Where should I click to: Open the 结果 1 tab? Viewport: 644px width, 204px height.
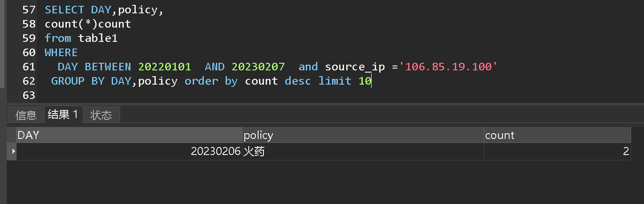(63, 115)
